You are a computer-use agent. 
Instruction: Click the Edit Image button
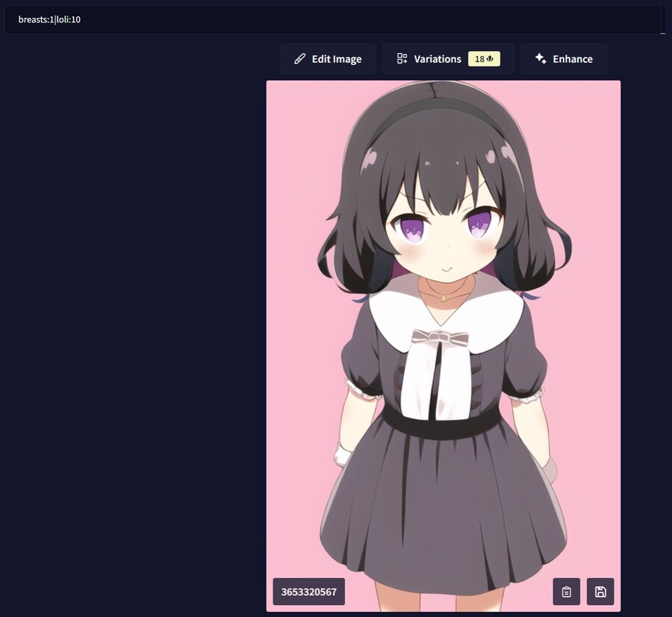click(328, 59)
